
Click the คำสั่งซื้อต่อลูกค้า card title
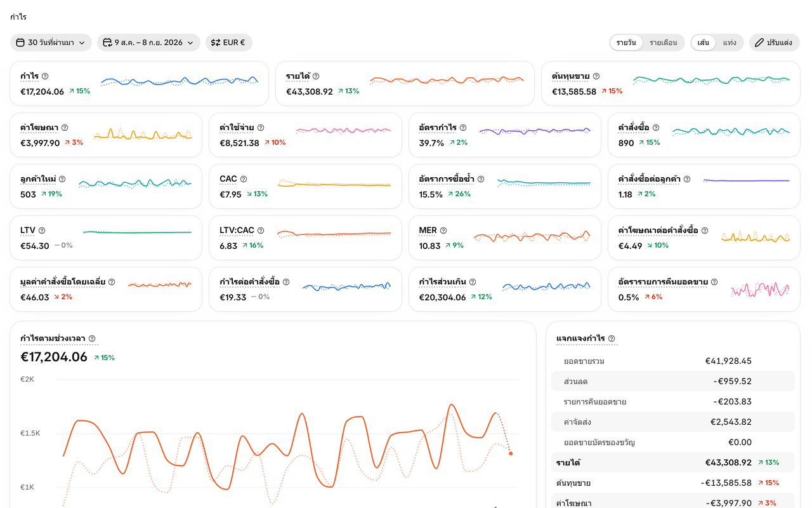coord(649,179)
